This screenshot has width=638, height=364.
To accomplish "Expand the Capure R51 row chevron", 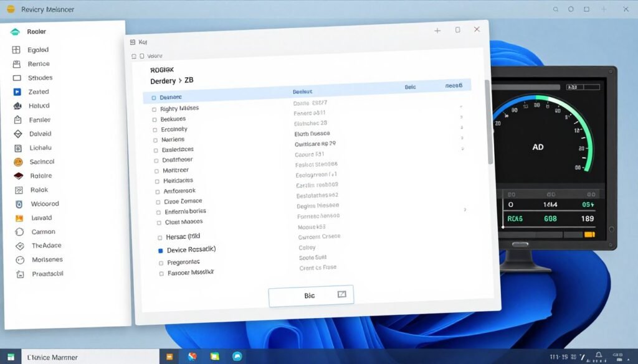I will [x=462, y=154].
